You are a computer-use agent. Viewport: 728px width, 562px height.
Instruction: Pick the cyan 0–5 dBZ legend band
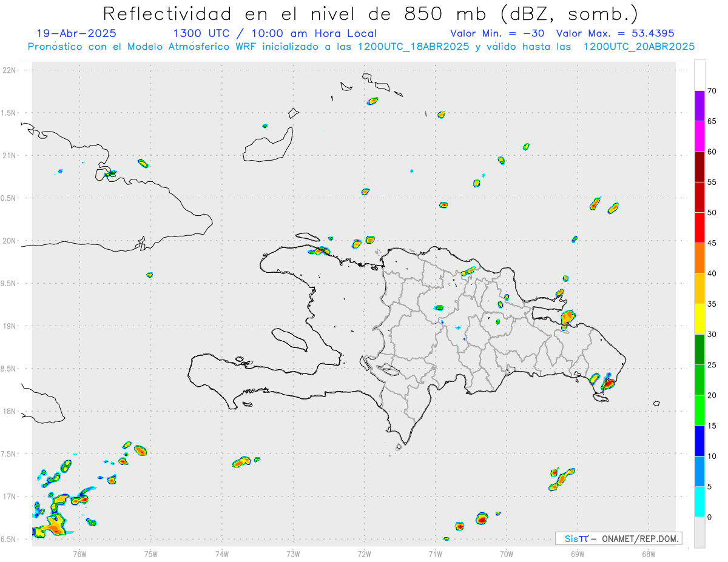(699, 502)
